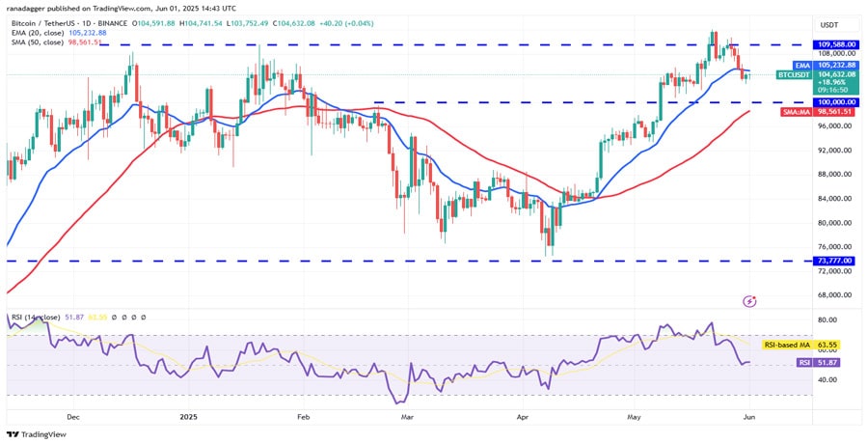Viewport: 868px width, 444px height.
Task: Click the 108,000.00 axis value
Action: click(835, 54)
